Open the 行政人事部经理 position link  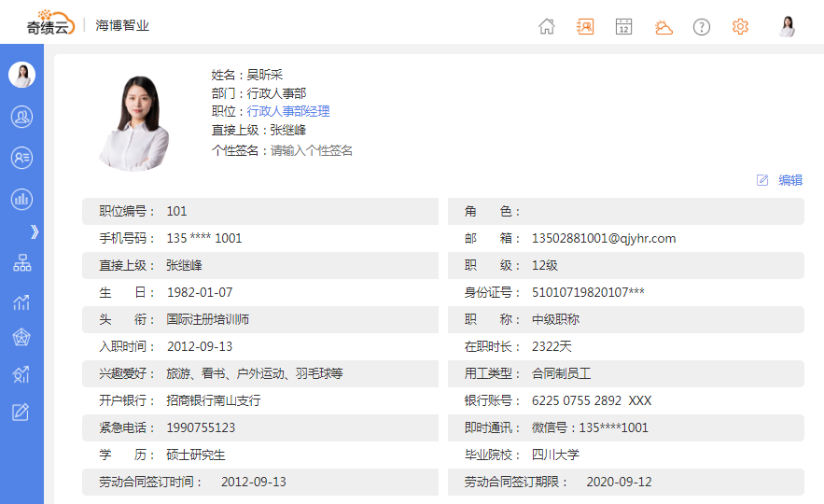[287, 112]
